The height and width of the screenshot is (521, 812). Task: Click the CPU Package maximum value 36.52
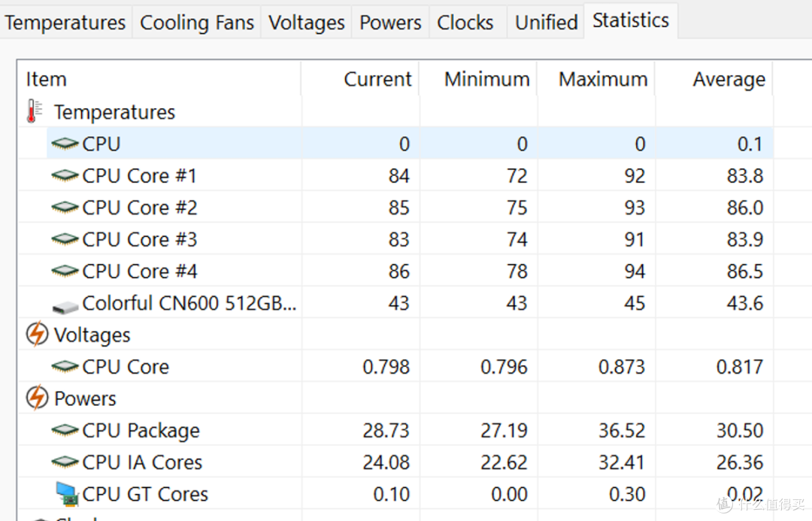622,430
